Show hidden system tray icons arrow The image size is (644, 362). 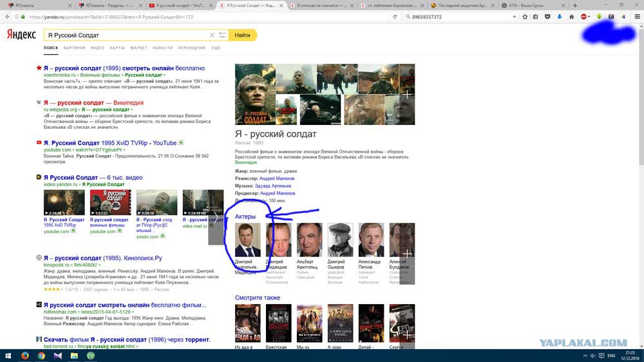click(x=585, y=356)
